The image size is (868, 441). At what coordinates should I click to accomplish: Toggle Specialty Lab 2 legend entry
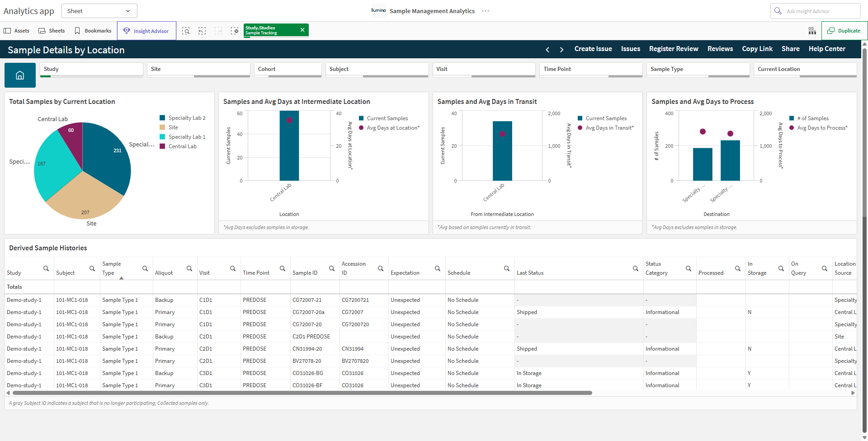pos(183,118)
